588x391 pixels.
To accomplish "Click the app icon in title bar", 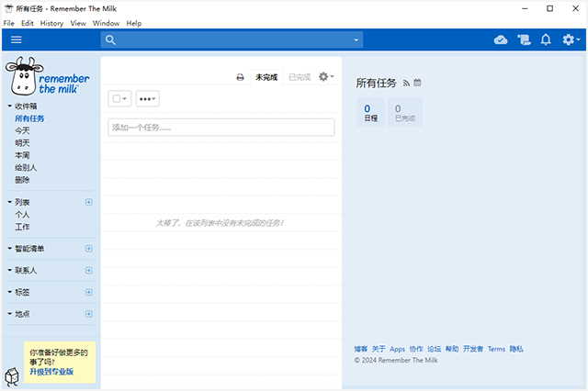I will pos(8,8).
